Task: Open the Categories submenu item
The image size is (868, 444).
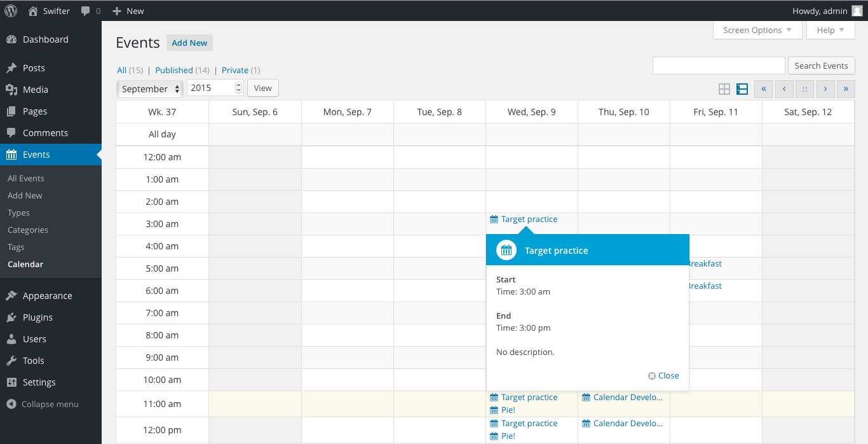Action: point(28,230)
